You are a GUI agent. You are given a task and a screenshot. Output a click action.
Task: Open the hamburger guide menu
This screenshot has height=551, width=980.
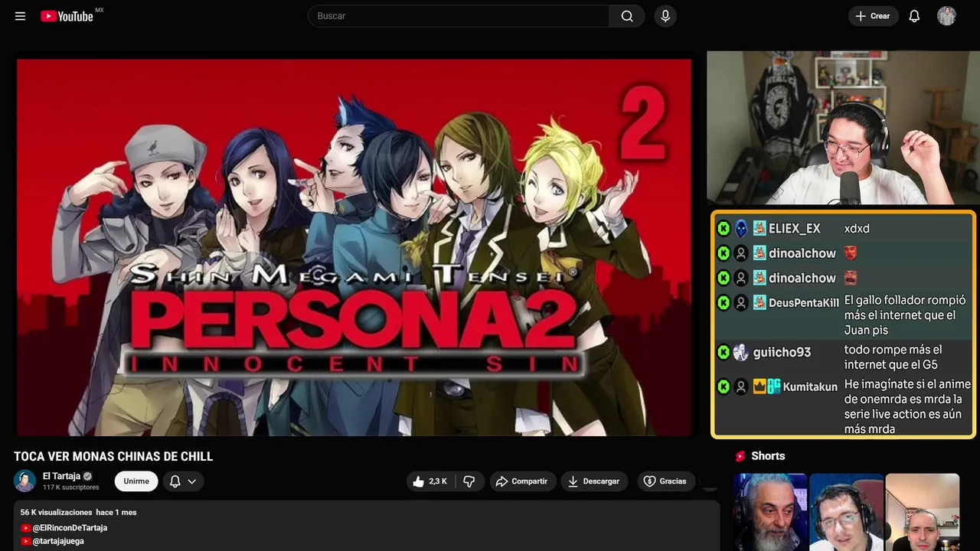[x=20, y=16]
